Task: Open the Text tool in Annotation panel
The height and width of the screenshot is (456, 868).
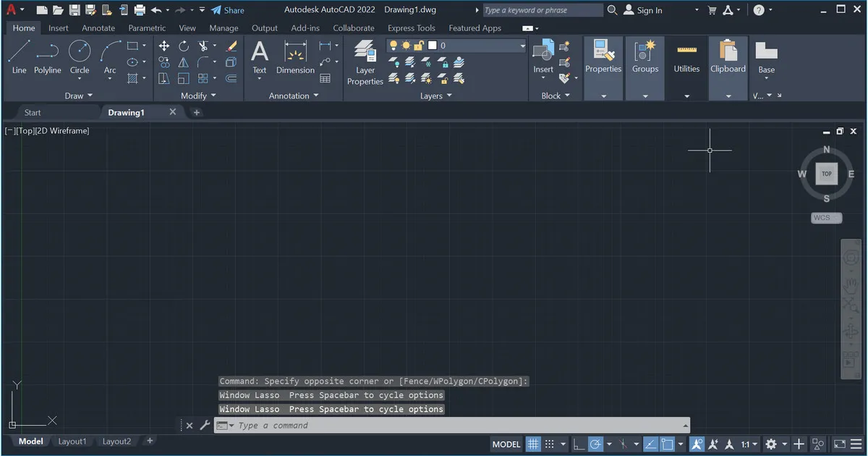Action: pos(259,56)
